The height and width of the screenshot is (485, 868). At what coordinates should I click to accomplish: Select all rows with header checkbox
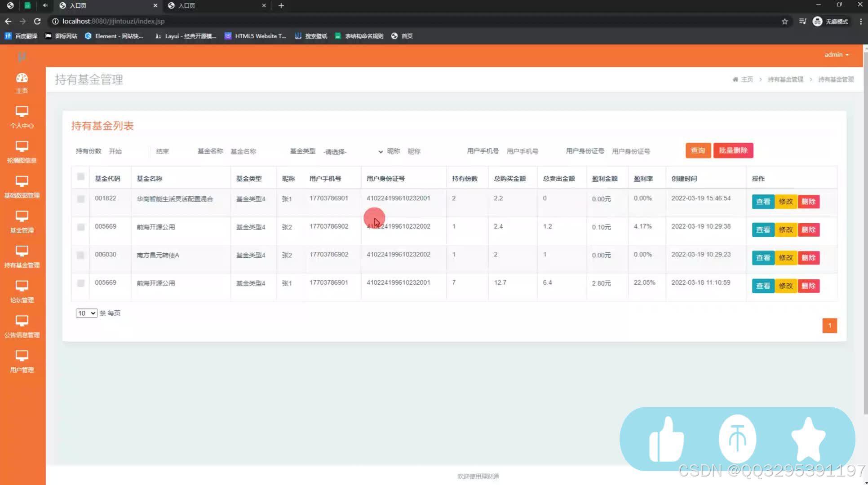click(x=81, y=176)
